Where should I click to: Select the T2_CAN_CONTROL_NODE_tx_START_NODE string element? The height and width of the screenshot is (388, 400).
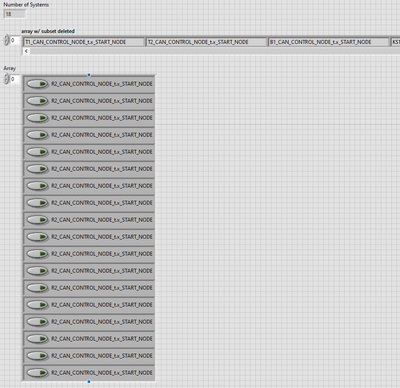click(x=207, y=42)
